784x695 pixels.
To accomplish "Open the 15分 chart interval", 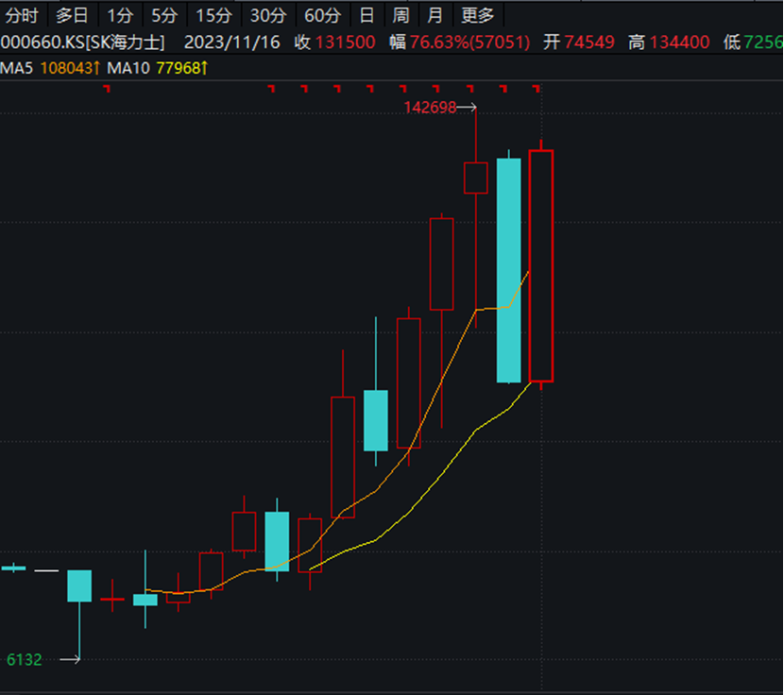I will pyautogui.click(x=213, y=15).
